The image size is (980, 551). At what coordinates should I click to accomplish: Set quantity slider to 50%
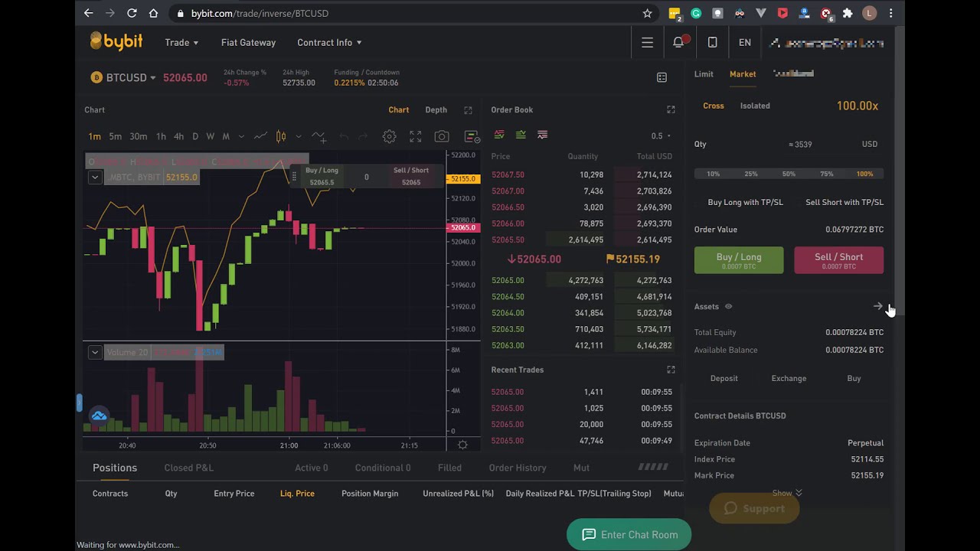tap(789, 174)
